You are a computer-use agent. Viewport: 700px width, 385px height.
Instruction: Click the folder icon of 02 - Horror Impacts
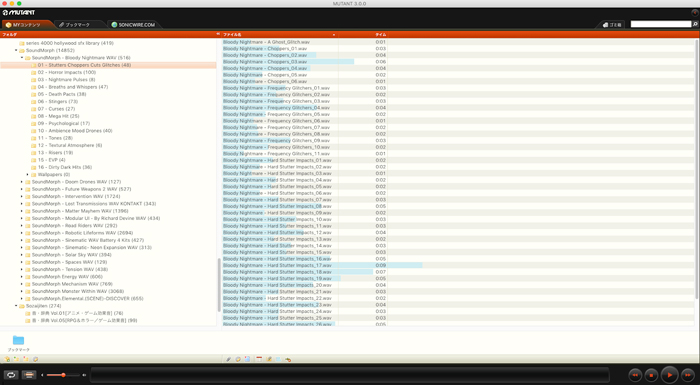pos(33,72)
